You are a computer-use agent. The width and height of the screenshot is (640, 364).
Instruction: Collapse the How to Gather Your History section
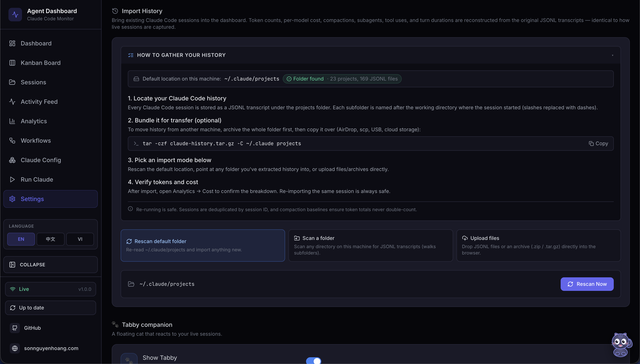click(x=370, y=55)
